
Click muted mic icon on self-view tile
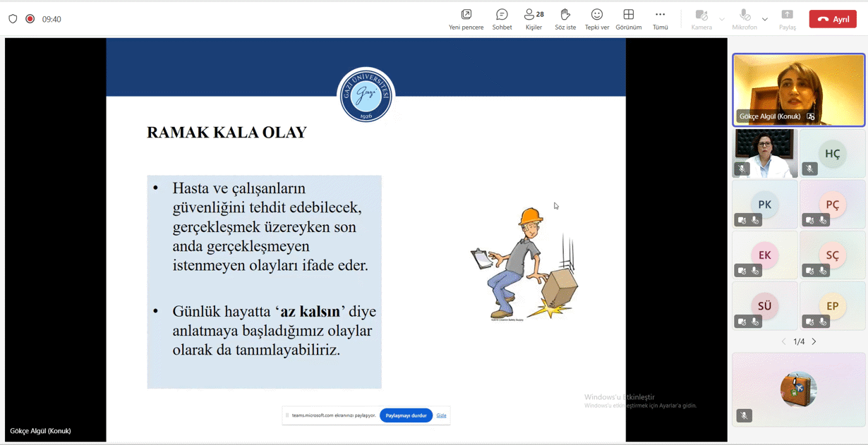(x=744, y=416)
